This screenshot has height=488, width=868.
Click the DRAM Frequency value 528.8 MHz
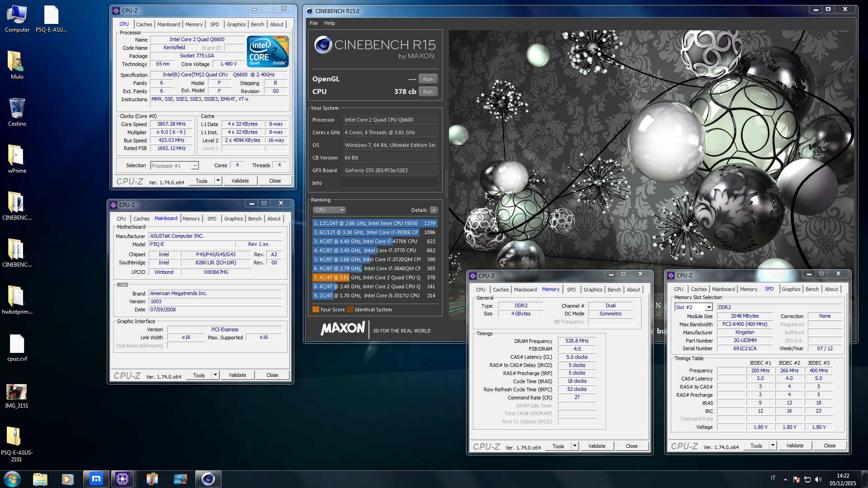[x=577, y=341]
